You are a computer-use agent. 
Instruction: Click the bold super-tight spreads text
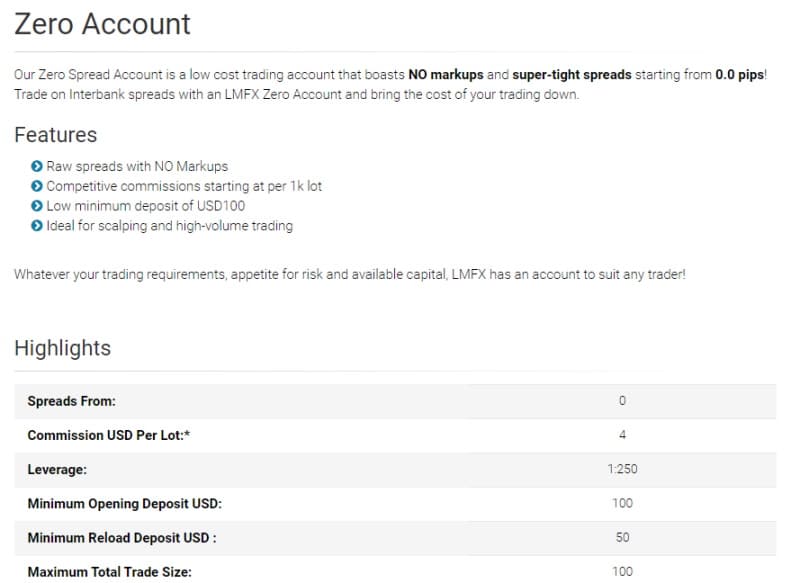[572, 74]
